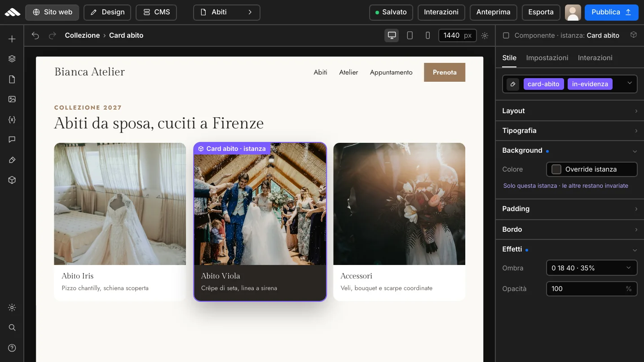
Task: Select the Abito Iris card photo
Action: 120,204
